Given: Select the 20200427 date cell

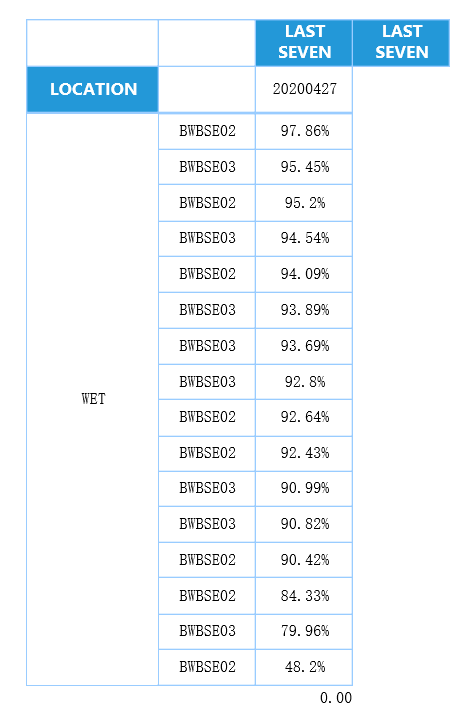Looking at the screenshot, I should 304,89.
